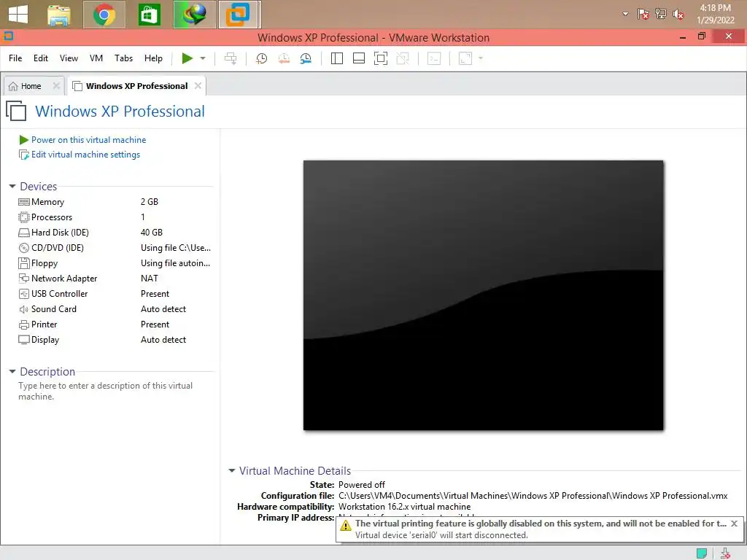Open the stretch display dropdown arrow
Image resolution: width=747 pixels, height=560 pixels.
tap(481, 58)
